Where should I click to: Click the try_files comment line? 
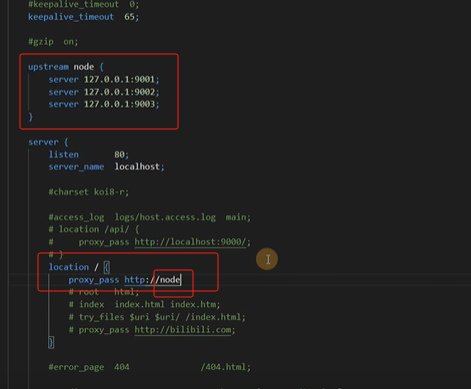[x=157, y=317]
